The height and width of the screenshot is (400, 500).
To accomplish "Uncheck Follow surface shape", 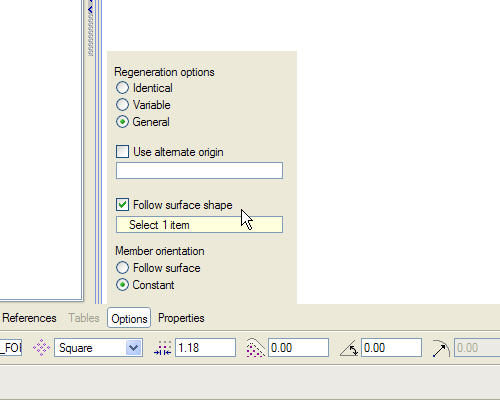I will tap(122, 204).
